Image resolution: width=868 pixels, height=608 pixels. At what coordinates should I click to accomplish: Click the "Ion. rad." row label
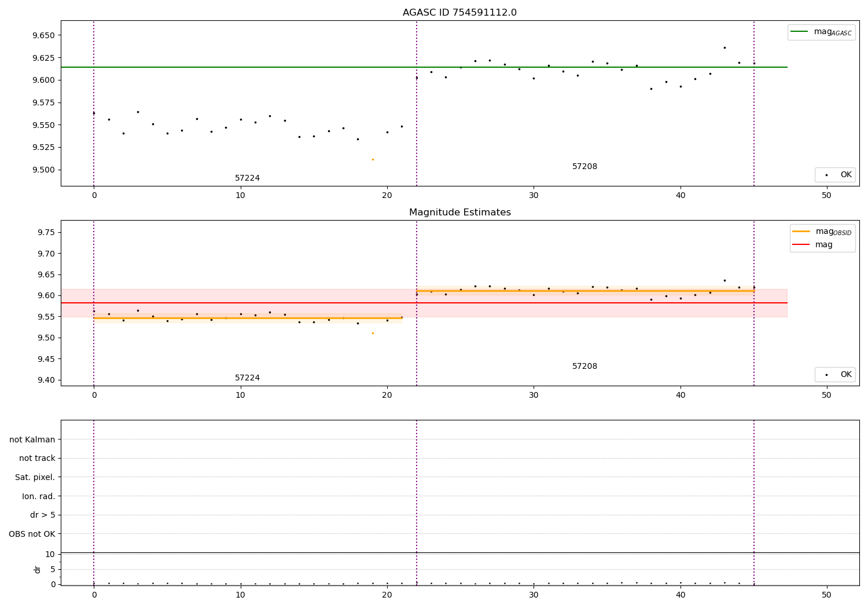pos(39,496)
